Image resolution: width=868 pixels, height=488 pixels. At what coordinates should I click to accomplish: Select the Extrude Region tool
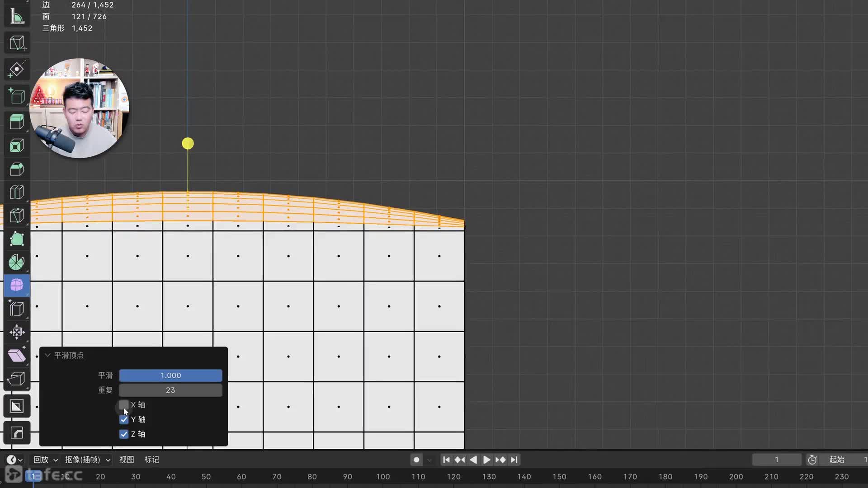(17, 122)
